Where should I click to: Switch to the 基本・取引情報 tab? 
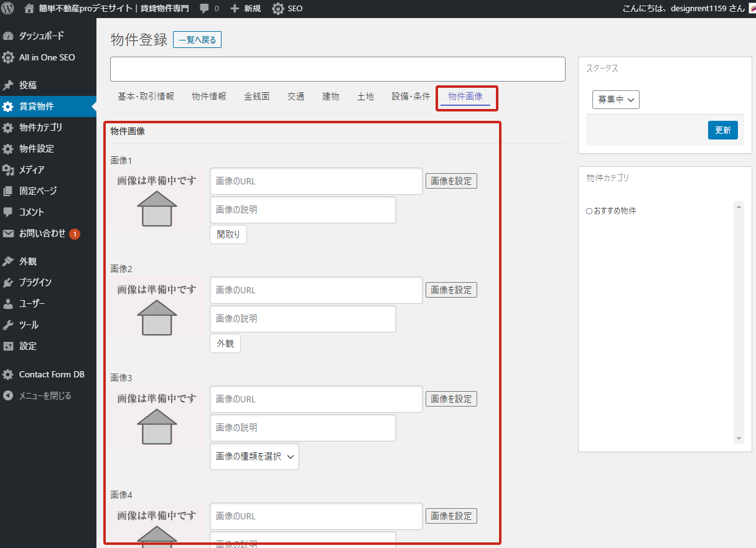[x=146, y=97]
